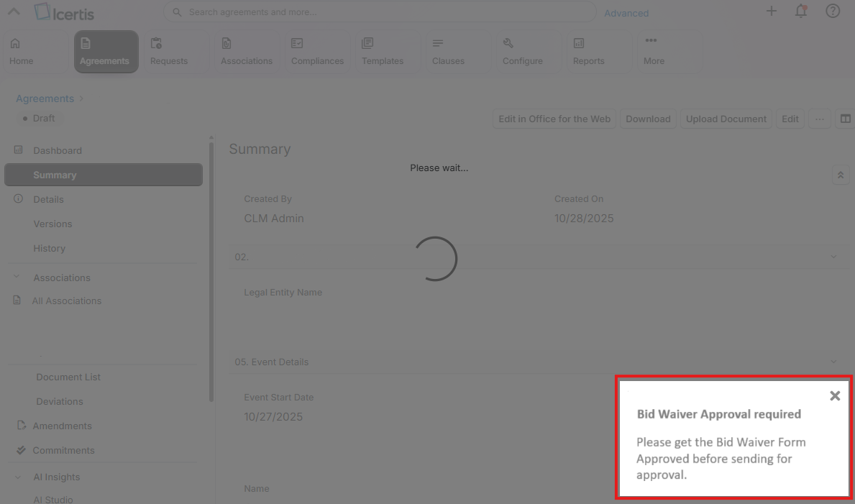Toggle the split view panel icon
Screen dimensions: 855x504
click(846, 119)
